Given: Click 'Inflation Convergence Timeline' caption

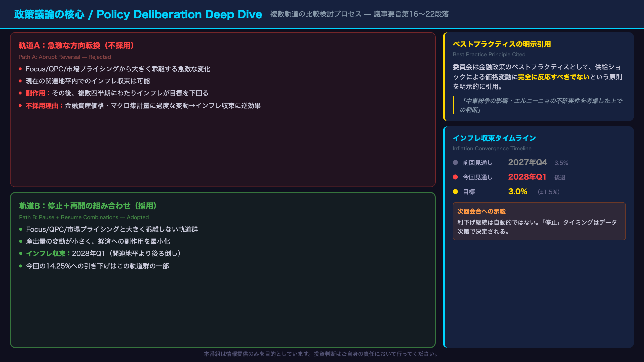Looking at the screenshot, I should click(x=492, y=149).
